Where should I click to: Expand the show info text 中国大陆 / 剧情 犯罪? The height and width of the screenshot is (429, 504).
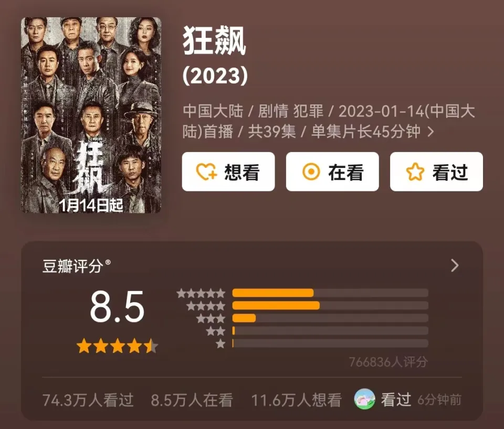tap(329, 121)
